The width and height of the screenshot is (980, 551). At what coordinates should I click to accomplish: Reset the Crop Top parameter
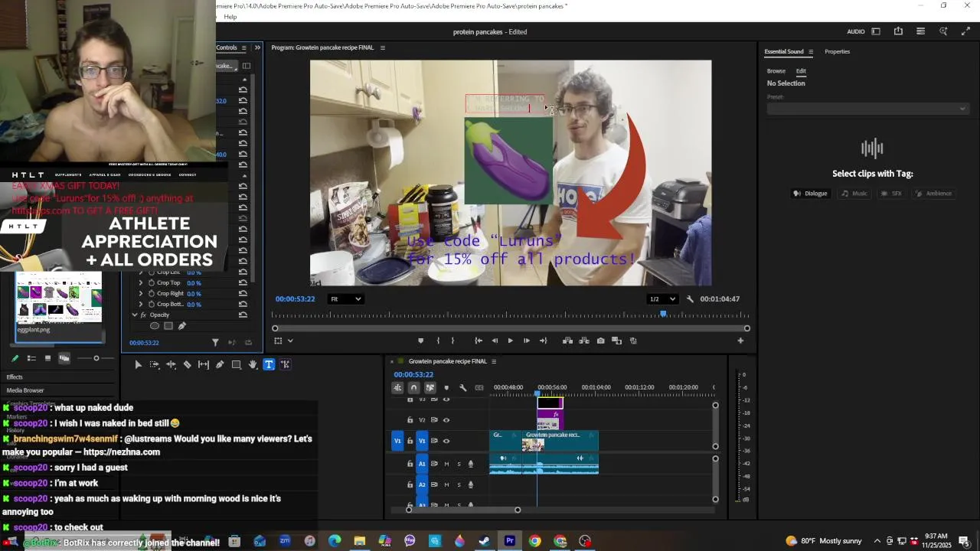coord(243,283)
